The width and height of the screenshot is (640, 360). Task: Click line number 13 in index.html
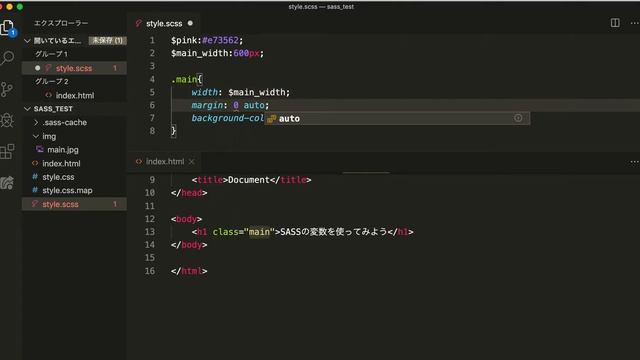tap(150, 232)
